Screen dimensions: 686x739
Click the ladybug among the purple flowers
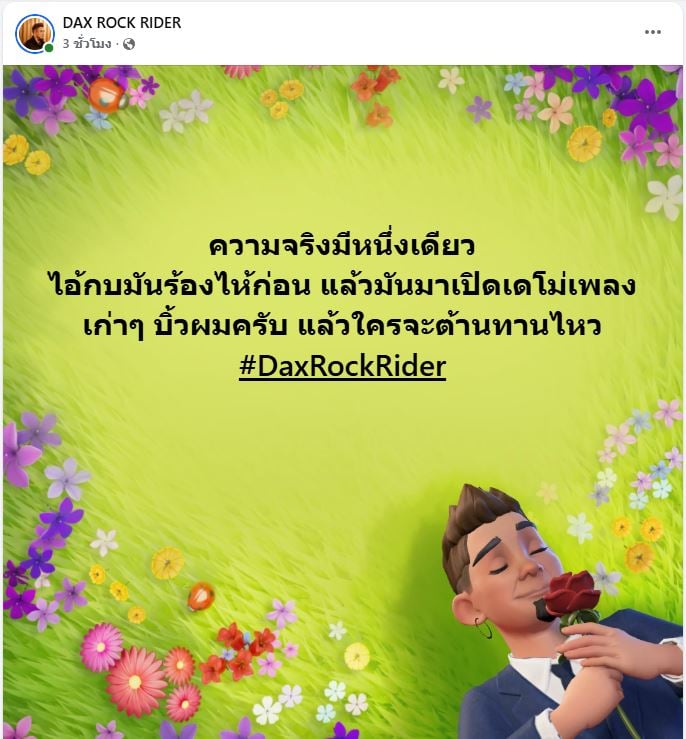[107, 94]
